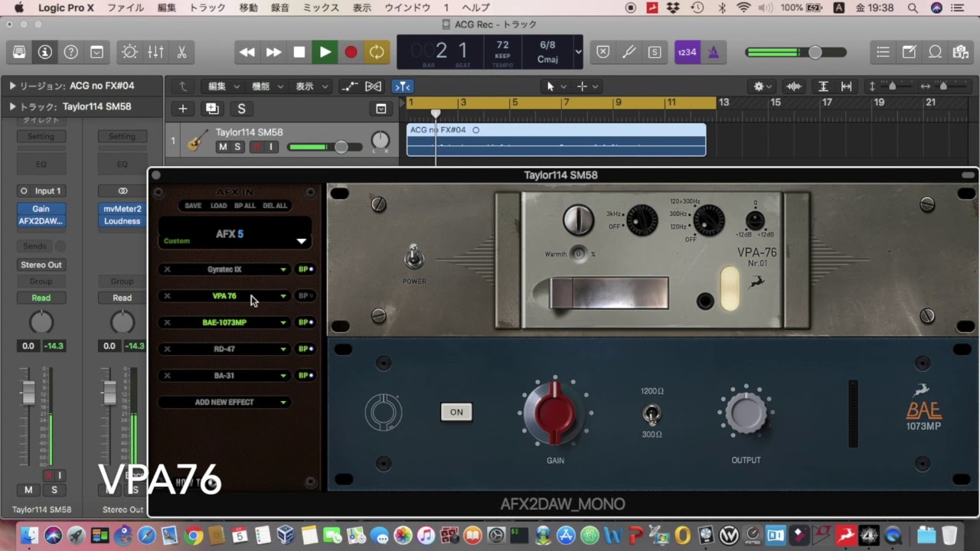The height and width of the screenshot is (551, 980).
Task: Open the 表示 menu in tracks area
Action: 312,86
